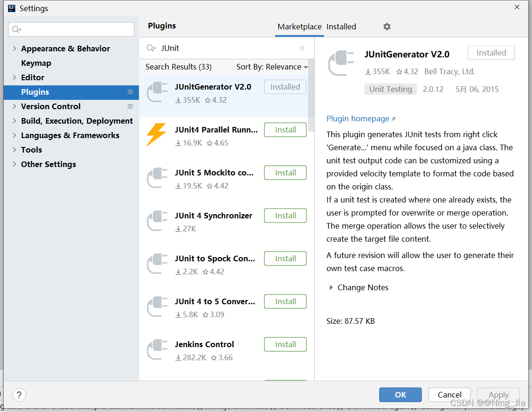Viewport: 532px width, 412px height.
Task: Expand the Other Settings section
Action: 14,164
